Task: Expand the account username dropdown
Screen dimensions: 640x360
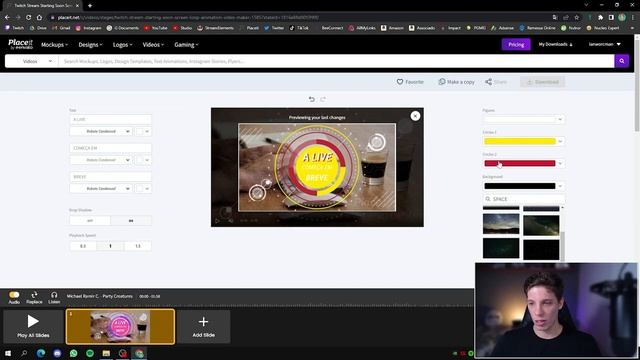Action: click(604, 44)
